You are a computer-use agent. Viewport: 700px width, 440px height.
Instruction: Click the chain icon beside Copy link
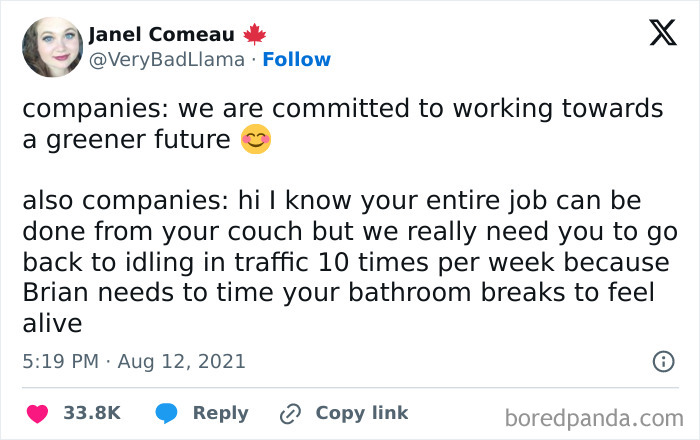(x=292, y=413)
